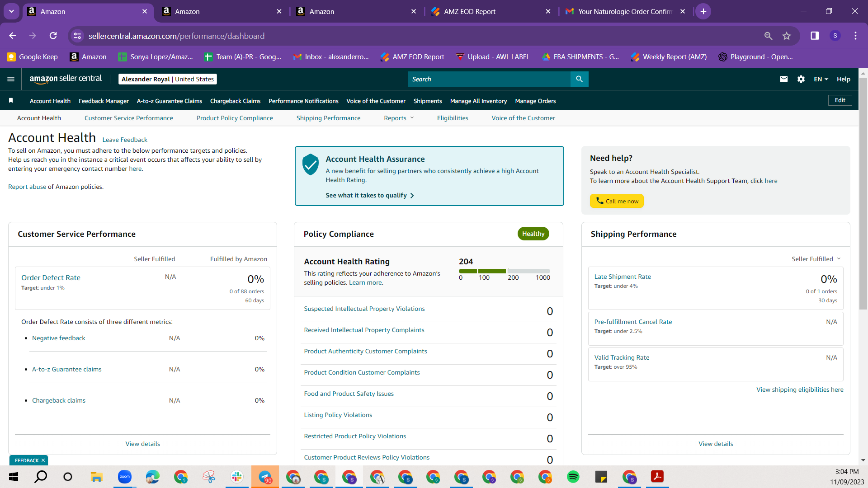Screen dimensions: 868x488
Task: Expand the EN language dropdown
Action: [821, 79]
